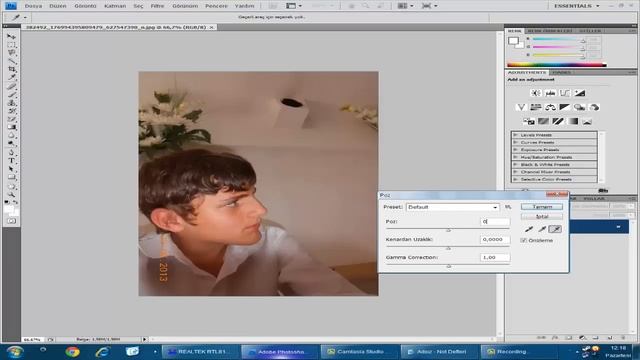This screenshot has width=640, height=360.
Task: Select the Gradient tool in the toolbox
Action: point(11,127)
